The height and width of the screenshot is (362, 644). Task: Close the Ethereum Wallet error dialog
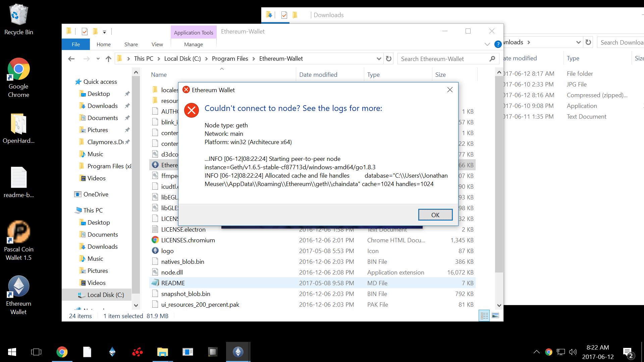click(x=450, y=90)
